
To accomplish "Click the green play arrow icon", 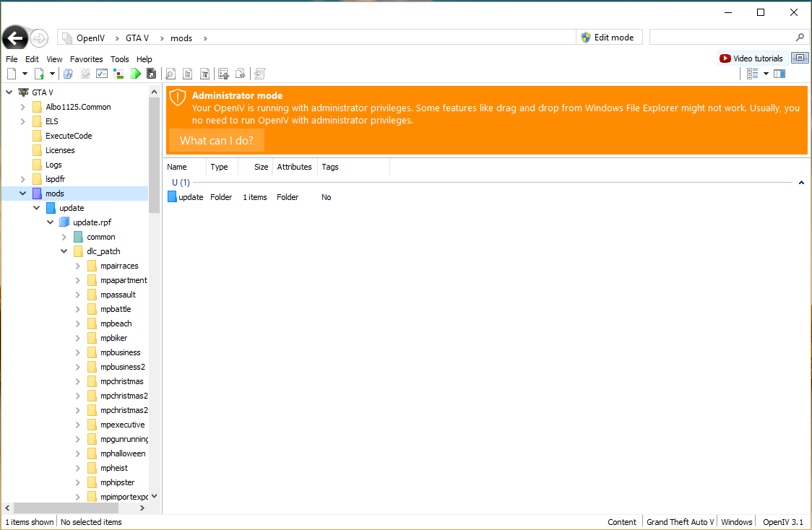I will [135, 74].
